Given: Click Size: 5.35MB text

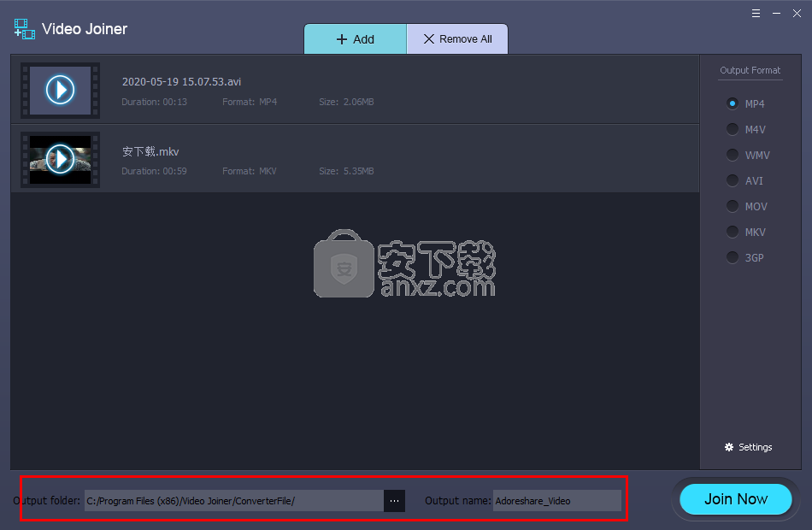Looking at the screenshot, I should point(346,171).
